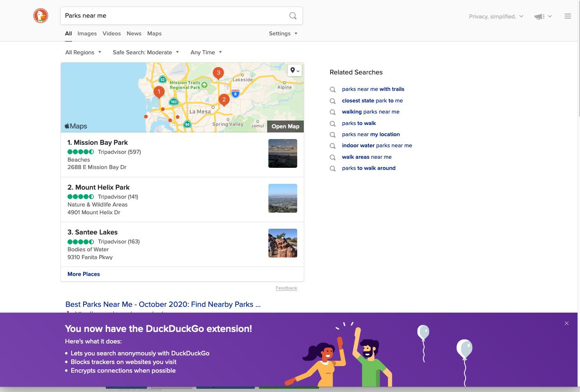Click the search magnifier icon in search box
Viewport: 580px width, 392px height.
(293, 16)
